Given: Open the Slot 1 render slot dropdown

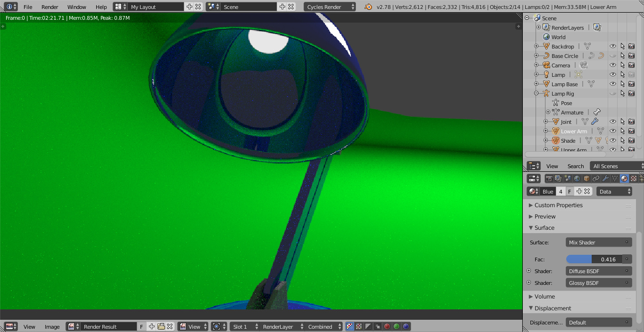Looking at the screenshot, I should pyautogui.click(x=245, y=326).
